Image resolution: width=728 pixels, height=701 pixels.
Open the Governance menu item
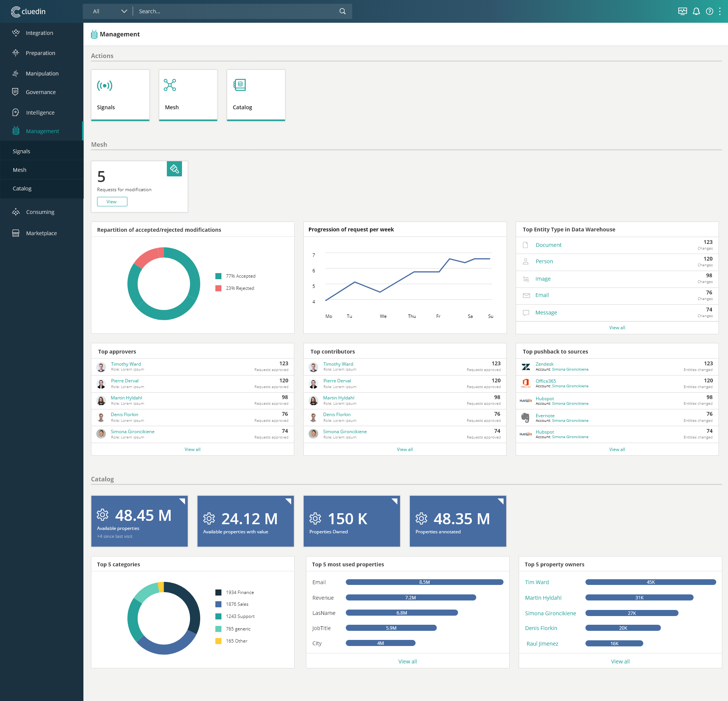pos(41,92)
